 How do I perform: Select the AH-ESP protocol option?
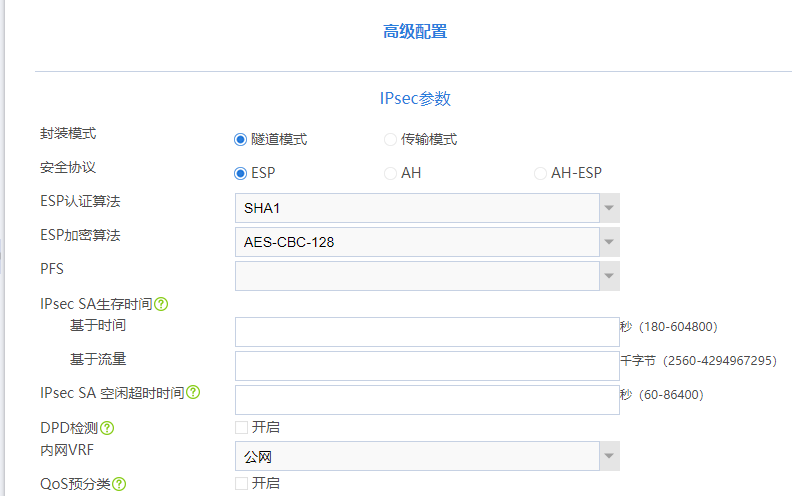(x=540, y=173)
